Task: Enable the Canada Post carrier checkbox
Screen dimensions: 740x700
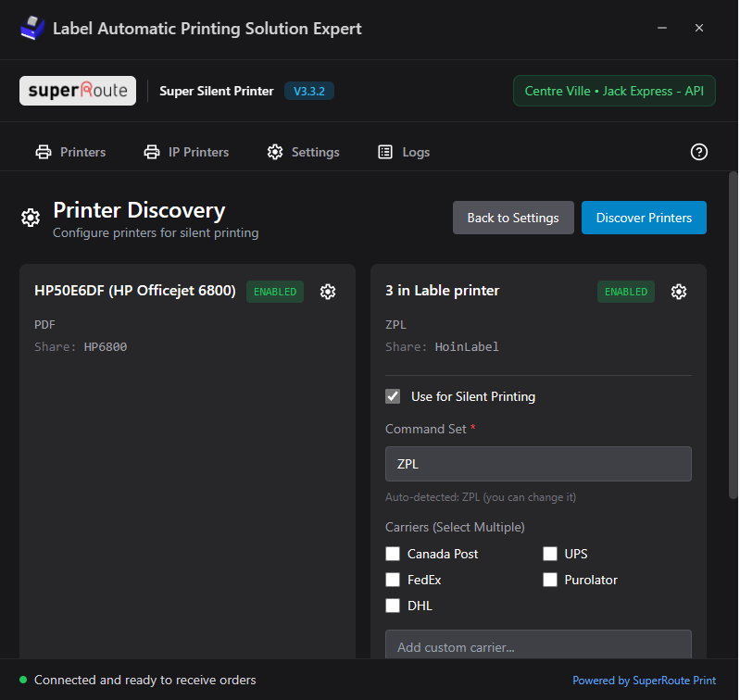Action: (x=393, y=554)
